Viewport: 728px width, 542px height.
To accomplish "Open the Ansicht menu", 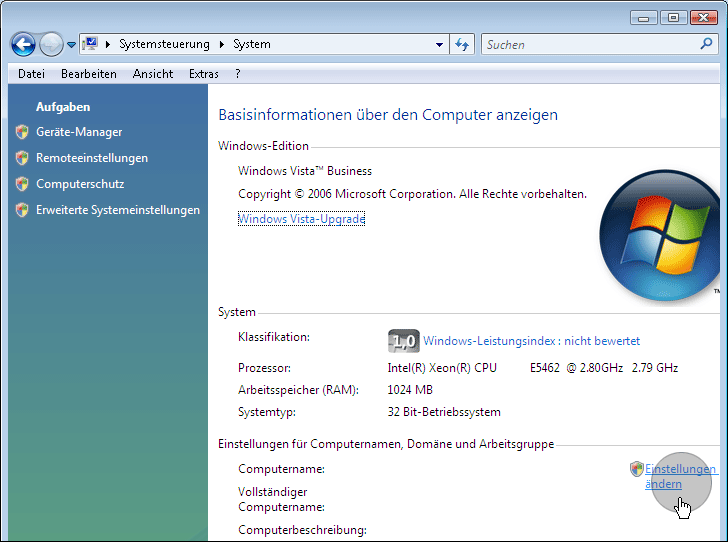I will (153, 74).
